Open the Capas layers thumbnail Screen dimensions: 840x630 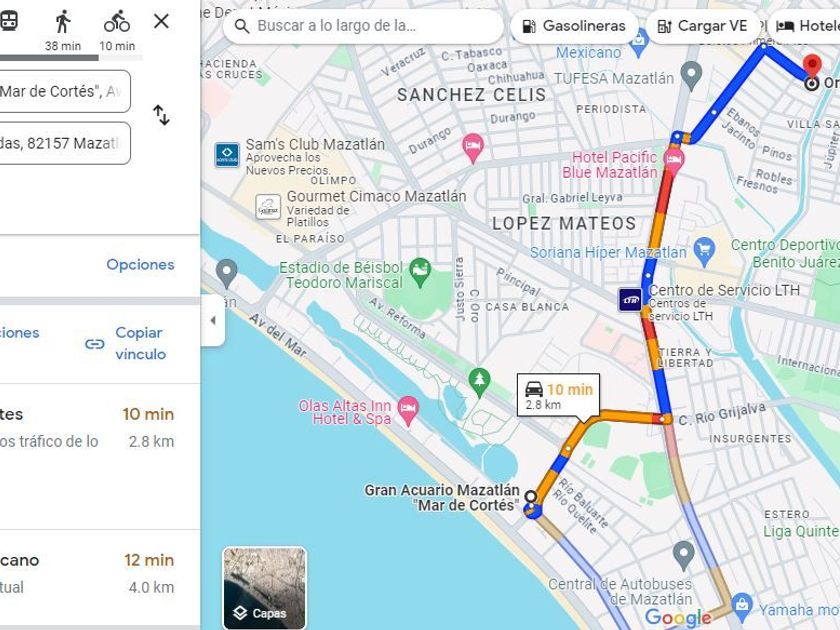click(x=265, y=588)
